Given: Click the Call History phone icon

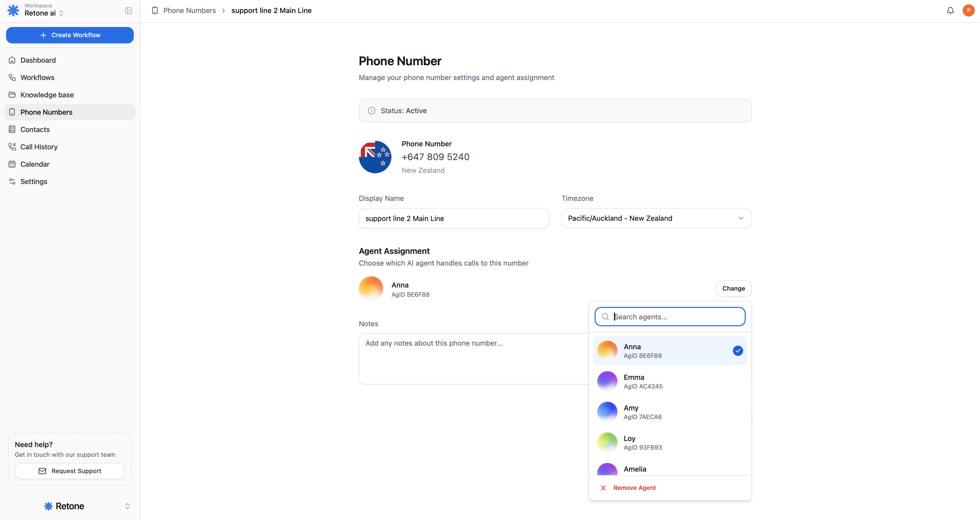Looking at the screenshot, I should (x=12, y=147).
